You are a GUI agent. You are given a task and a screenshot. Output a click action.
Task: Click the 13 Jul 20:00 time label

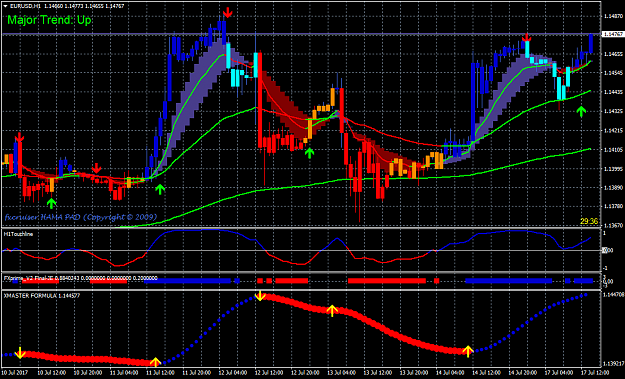(x=413, y=372)
